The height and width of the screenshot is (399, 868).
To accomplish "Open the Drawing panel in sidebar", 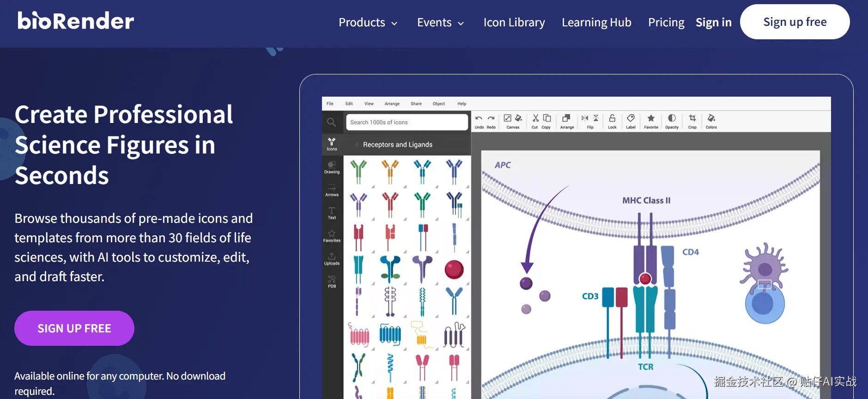I will pyautogui.click(x=332, y=167).
